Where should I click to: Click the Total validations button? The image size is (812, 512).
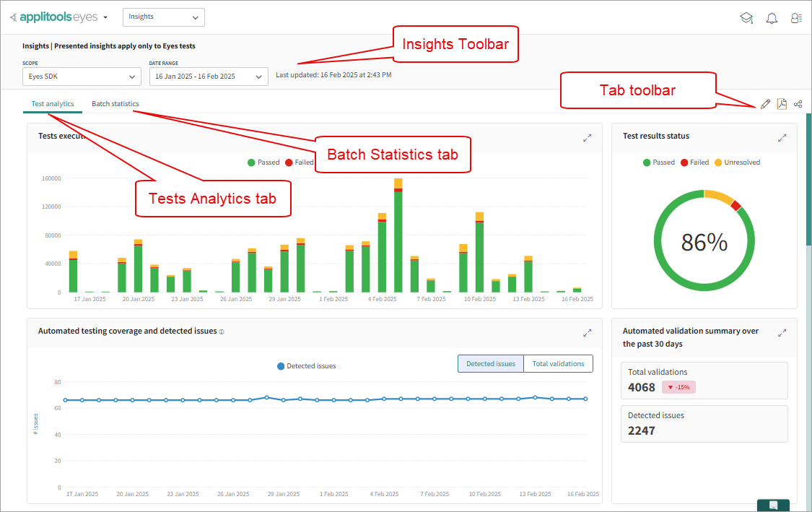558,364
